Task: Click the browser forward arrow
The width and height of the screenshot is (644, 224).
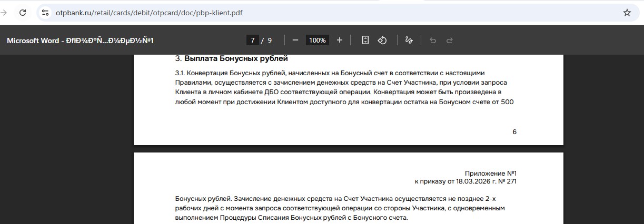Action: tap(3, 13)
